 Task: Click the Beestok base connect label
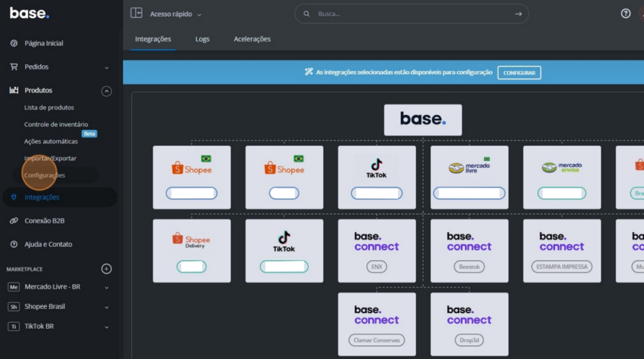[x=469, y=267]
